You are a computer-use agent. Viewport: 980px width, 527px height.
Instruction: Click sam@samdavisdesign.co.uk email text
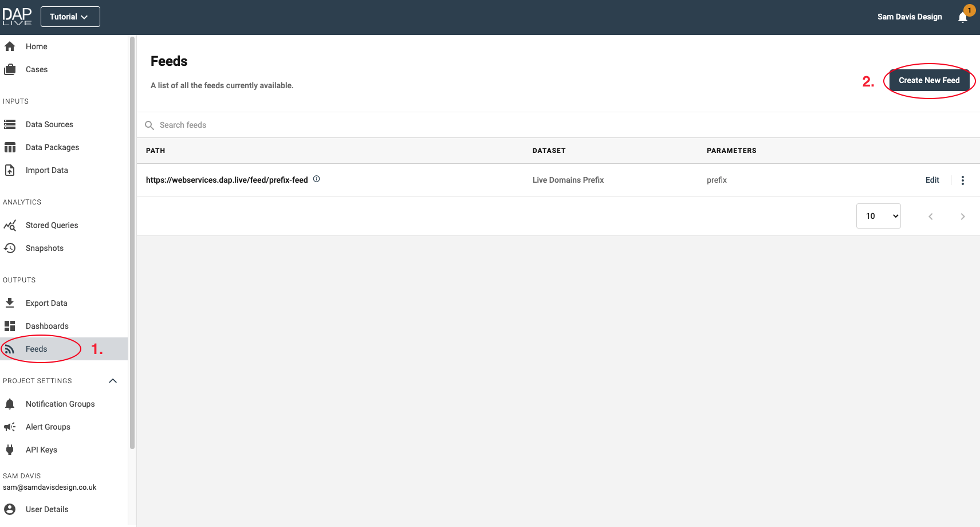point(50,487)
